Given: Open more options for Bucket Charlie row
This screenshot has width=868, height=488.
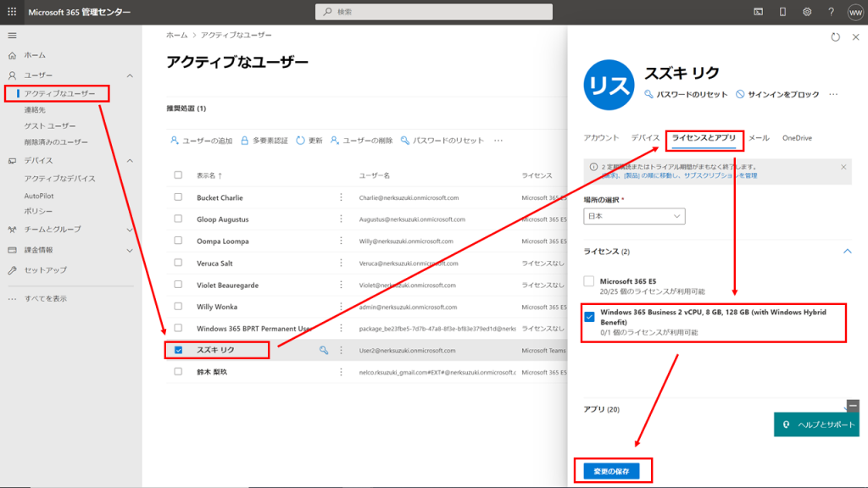Looking at the screenshot, I should 342,197.
